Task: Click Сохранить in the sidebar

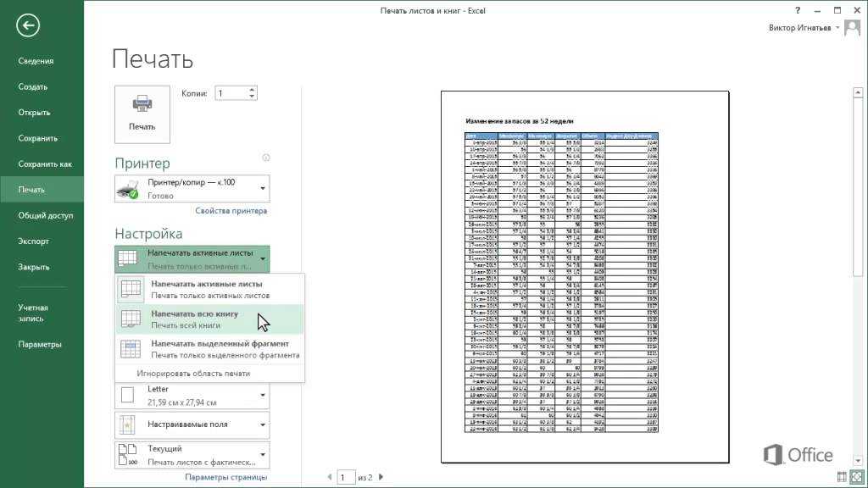Action: click(x=37, y=138)
